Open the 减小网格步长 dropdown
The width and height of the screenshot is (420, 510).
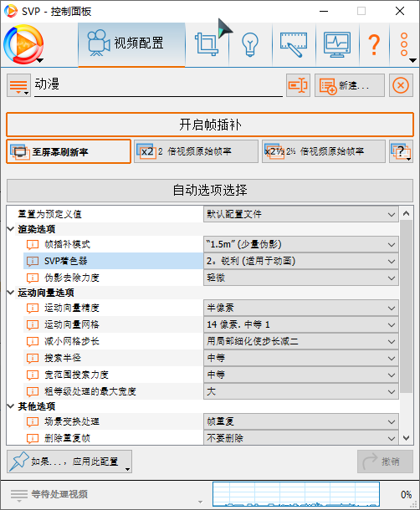301,341
